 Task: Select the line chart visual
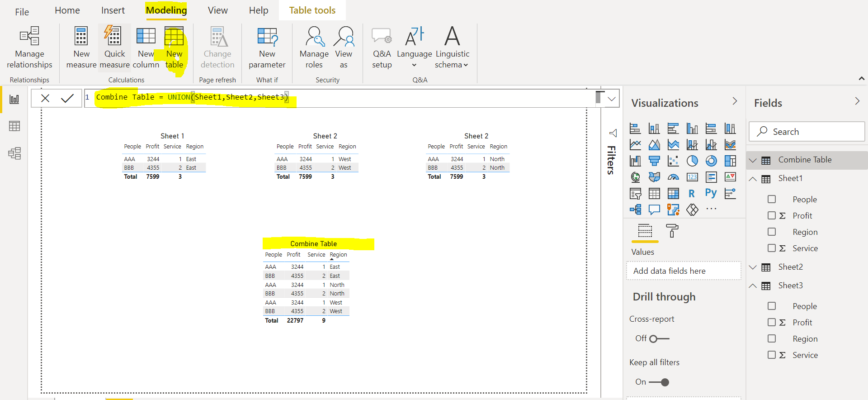tap(635, 145)
